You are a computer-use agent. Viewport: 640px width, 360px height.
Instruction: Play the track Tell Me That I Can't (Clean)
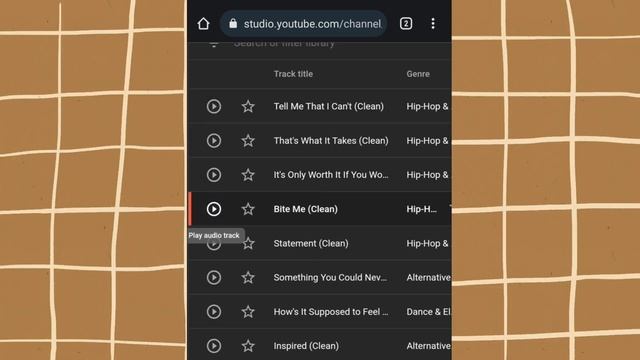coord(214,107)
